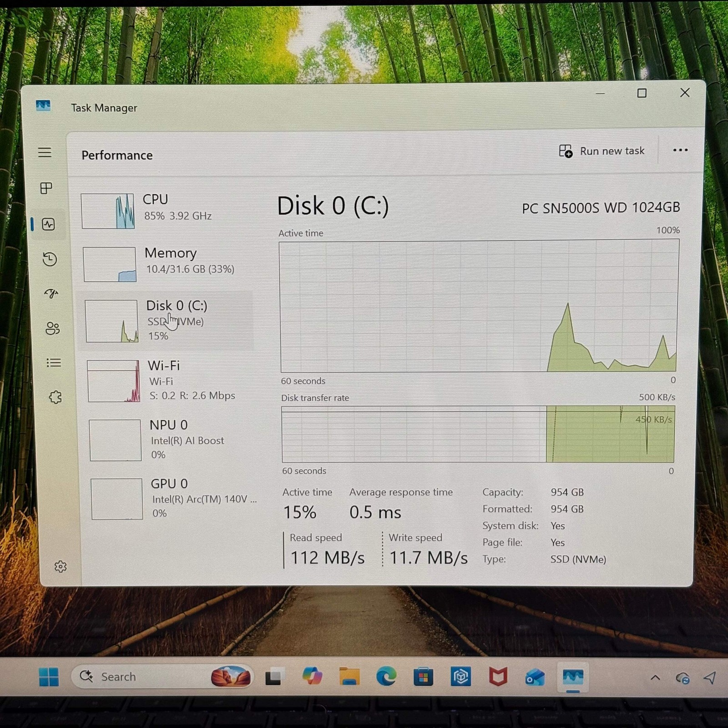This screenshot has width=728, height=728.
Task: Minimize the Task Manager window
Action: pos(600,94)
